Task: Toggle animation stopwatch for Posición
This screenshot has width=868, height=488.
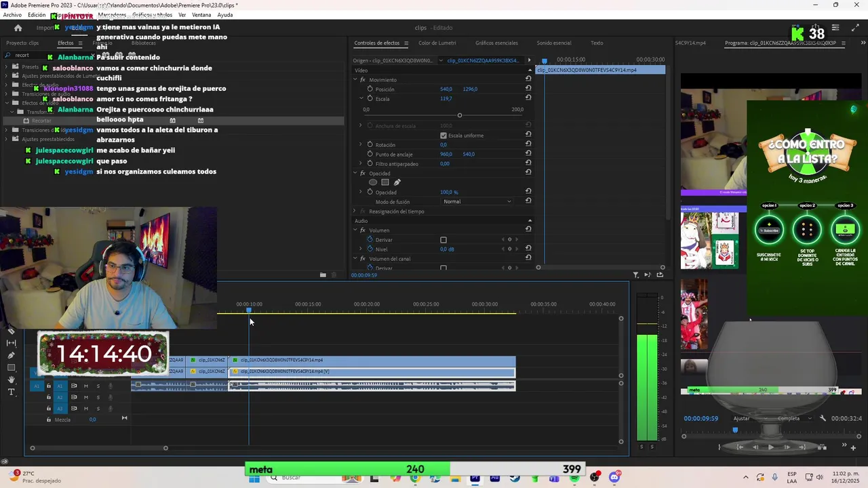Action: 370,89
